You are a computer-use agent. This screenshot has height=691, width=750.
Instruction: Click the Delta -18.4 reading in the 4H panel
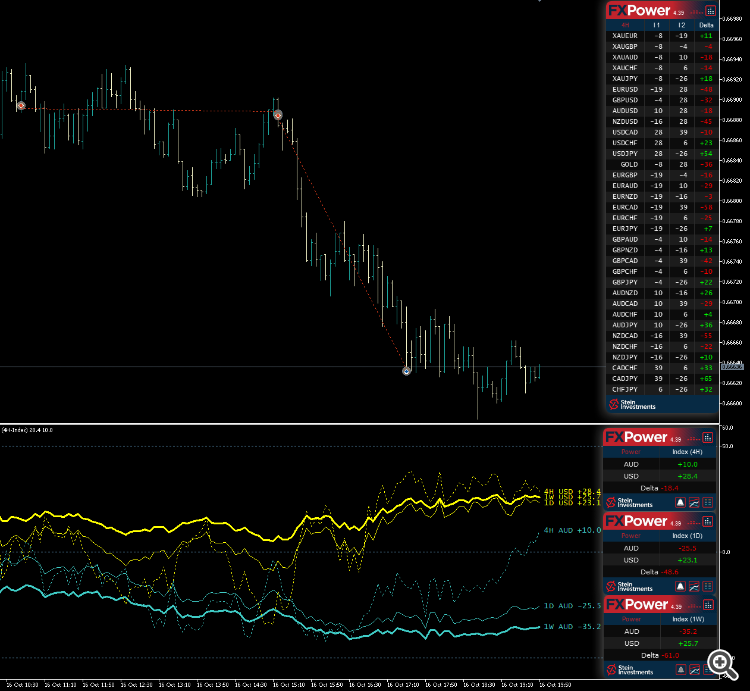[x=660, y=488]
